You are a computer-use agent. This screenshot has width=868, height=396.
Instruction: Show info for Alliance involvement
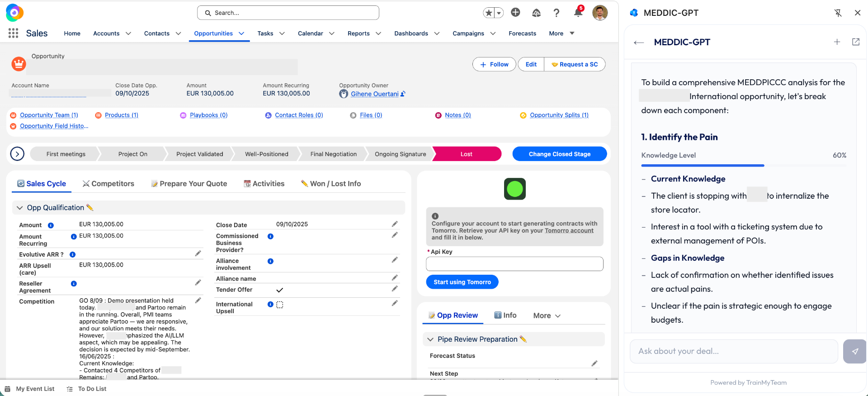(270, 261)
